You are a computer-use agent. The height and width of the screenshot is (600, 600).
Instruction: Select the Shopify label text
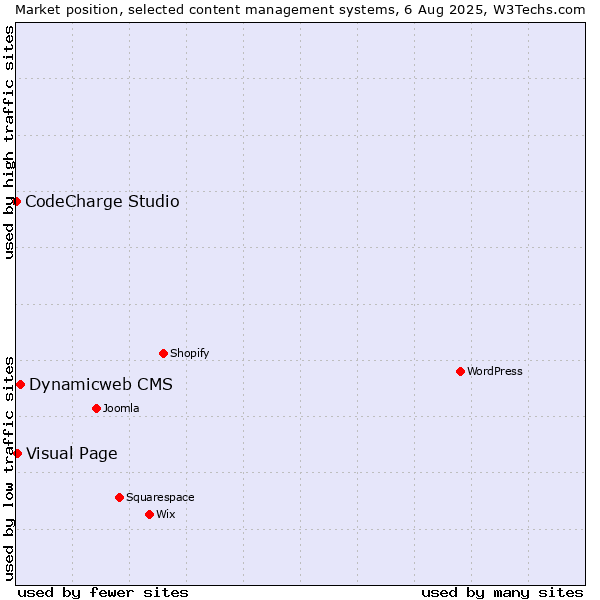tap(189, 353)
